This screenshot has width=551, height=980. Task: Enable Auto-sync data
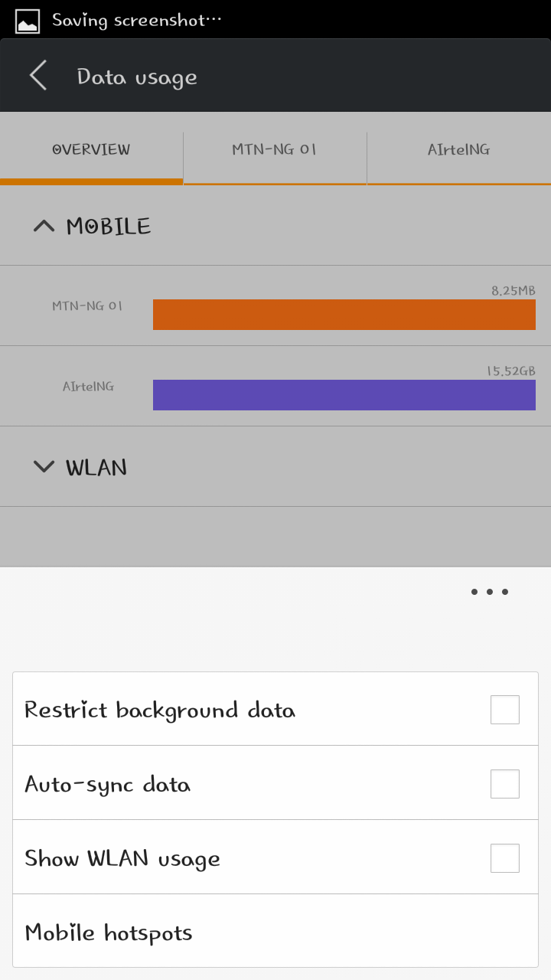(x=504, y=783)
